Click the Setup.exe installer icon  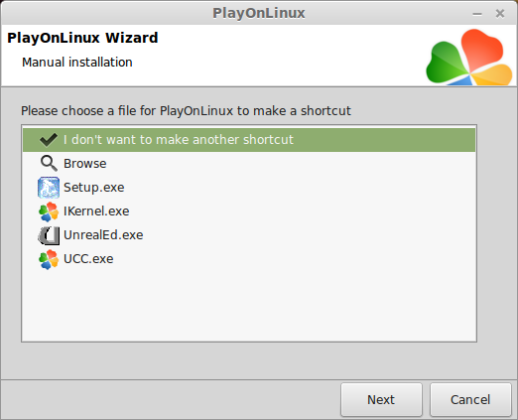click(x=49, y=188)
